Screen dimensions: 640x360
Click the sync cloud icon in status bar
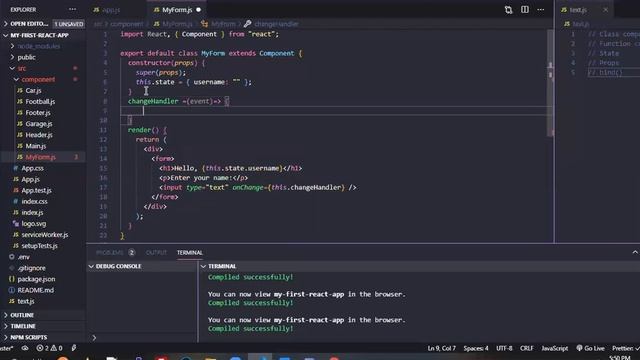coord(25,348)
